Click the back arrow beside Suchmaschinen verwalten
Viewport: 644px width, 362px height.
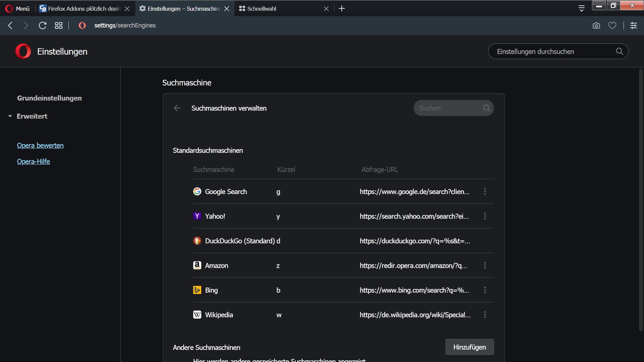pyautogui.click(x=177, y=108)
